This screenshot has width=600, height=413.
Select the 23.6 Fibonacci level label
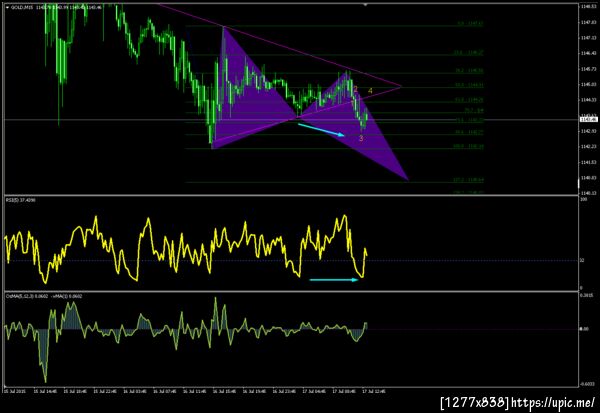468,52
